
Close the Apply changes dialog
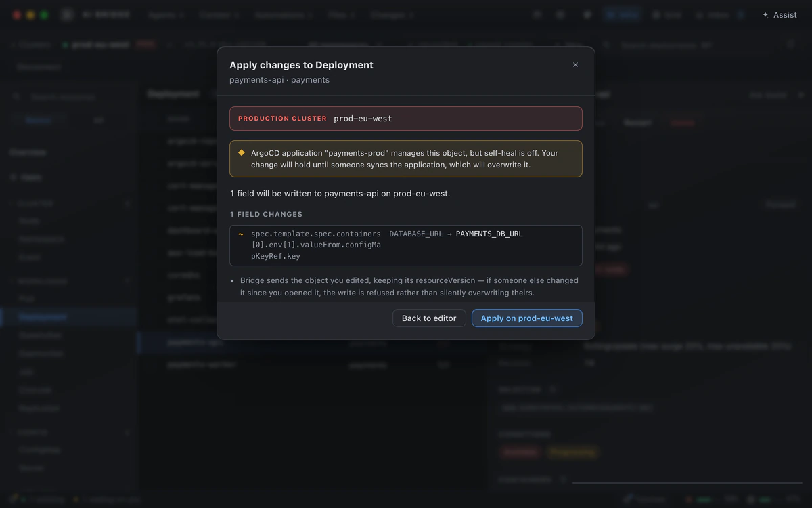coord(575,65)
